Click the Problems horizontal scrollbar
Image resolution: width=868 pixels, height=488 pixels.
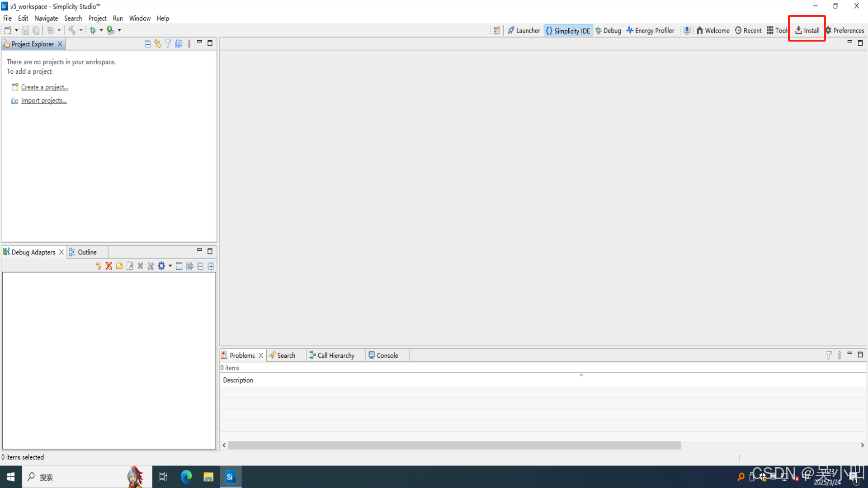pyautogui.click(x=454, y=446)
